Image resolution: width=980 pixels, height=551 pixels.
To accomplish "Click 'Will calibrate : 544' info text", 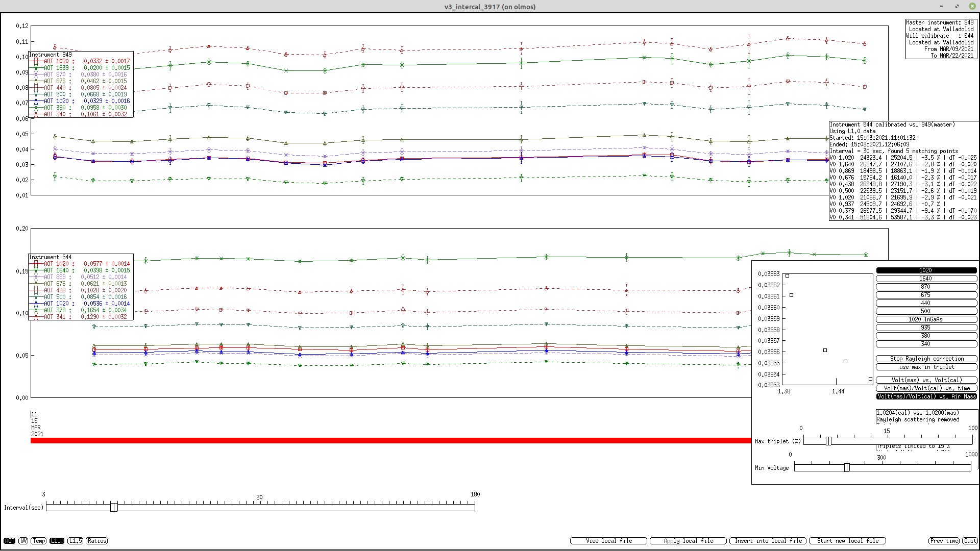I will (x=940, y=36).
